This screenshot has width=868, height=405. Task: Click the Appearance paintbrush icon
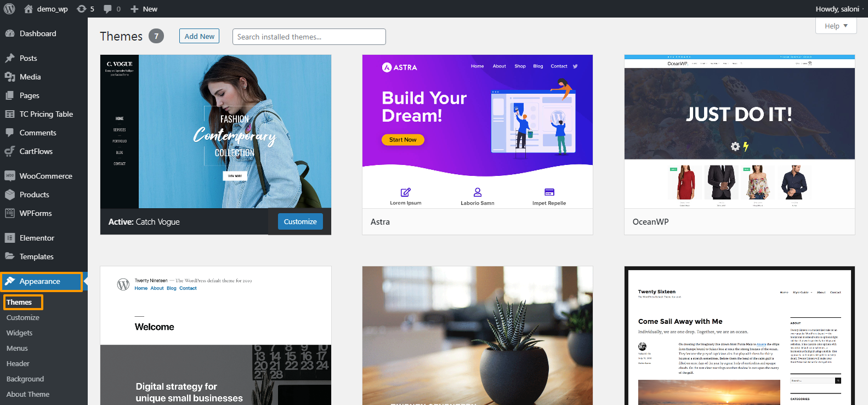tap(10, 281)
